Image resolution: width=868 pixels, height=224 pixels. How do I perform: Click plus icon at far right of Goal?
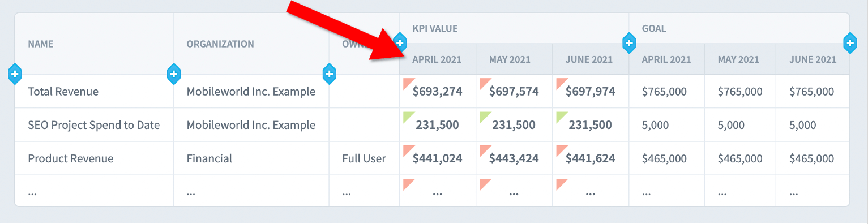click(850, 42)
